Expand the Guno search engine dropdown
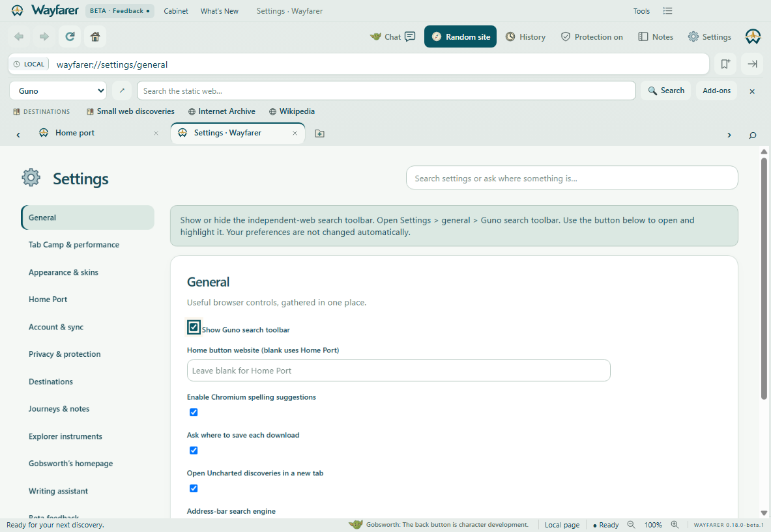The width and height of the screenshot is (771, 532). pos(59,91)
